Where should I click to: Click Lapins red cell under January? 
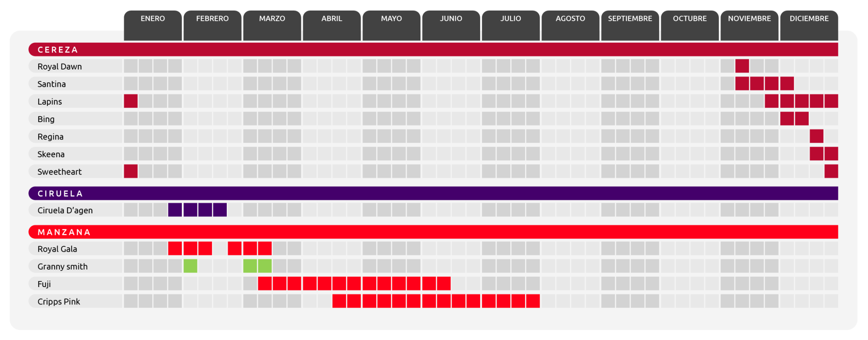(x=131, y=101)
